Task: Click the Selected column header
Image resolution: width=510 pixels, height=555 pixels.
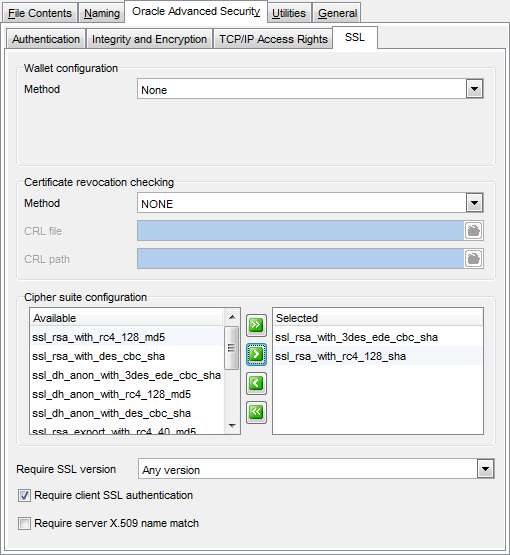Action: point(378,318)
